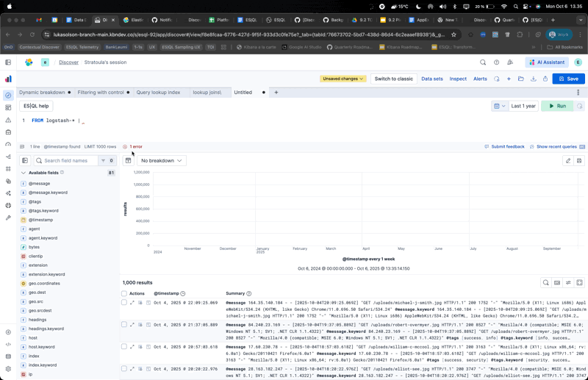Screen dimensions: 588x380
Task: Toggle editor wrap icon next to 1 line
Action: pos(22,147)
